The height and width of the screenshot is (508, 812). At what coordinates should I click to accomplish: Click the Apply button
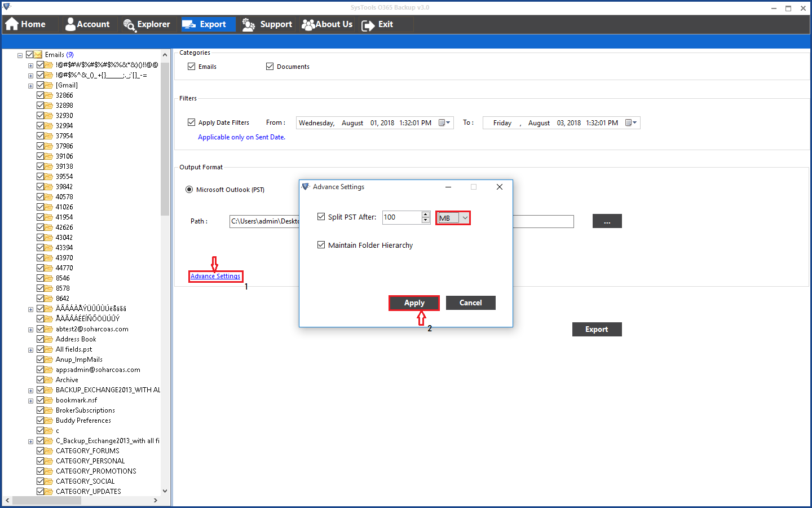coord(414,303)
